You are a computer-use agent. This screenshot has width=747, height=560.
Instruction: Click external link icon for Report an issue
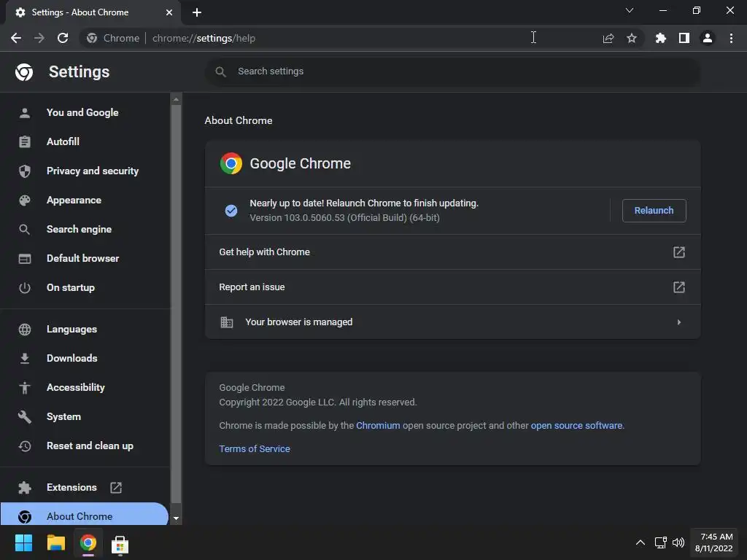pyautogui.click(x=679, y=287)
